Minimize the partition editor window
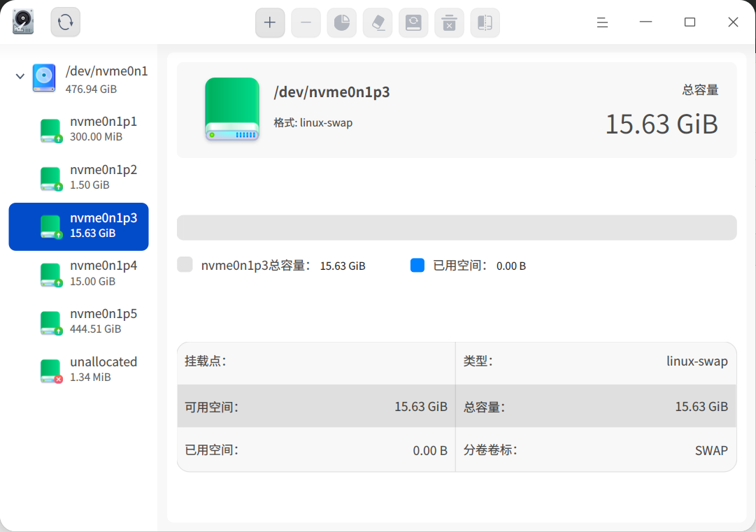The width and height of the screenshot is (756, 532). tap(646, 22)
